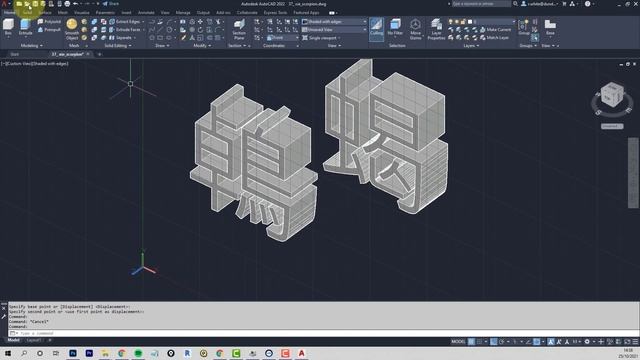Screen dimensions: 640x360
Task: Expand the Layers panel
Action: 471,46
